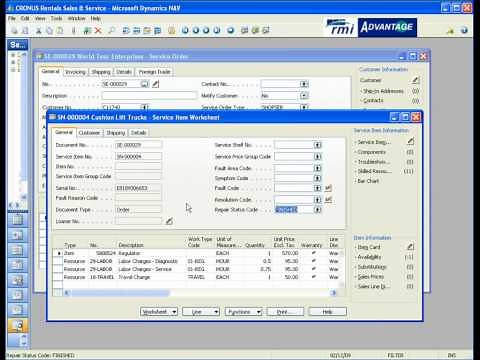This screenshot has height=360, width=480.
Task: Click the Description field in Service Order window
Action: click(149, 96)
